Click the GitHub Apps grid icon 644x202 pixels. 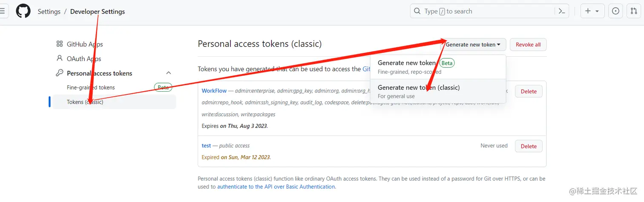click(60, 44)
